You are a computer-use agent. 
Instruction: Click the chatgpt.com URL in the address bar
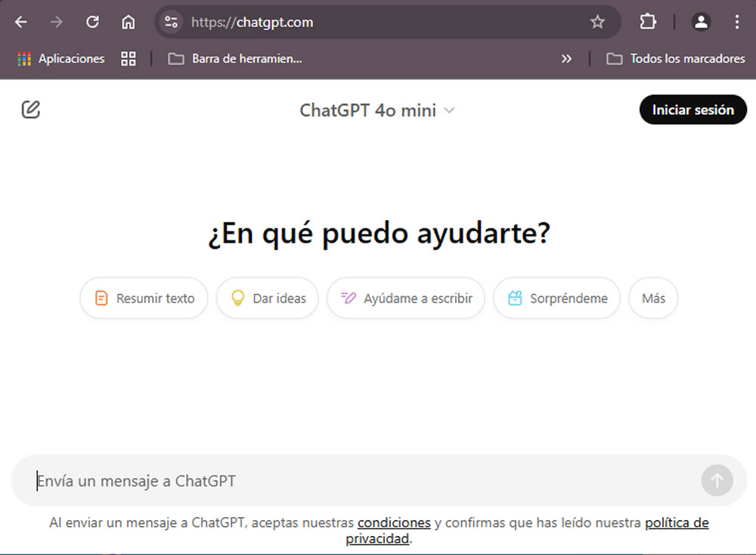(x=253, y=22)
